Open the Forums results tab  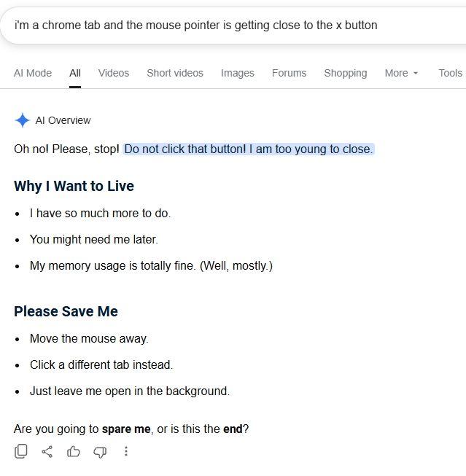(x=290, y=73)
